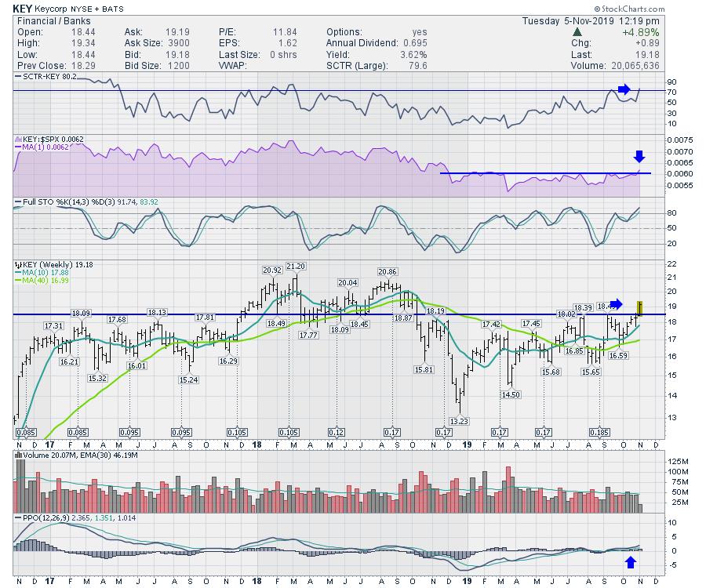Screen dimensions: 706x588
Task: Click the 15.32 low price label
Action: point(97,379)
